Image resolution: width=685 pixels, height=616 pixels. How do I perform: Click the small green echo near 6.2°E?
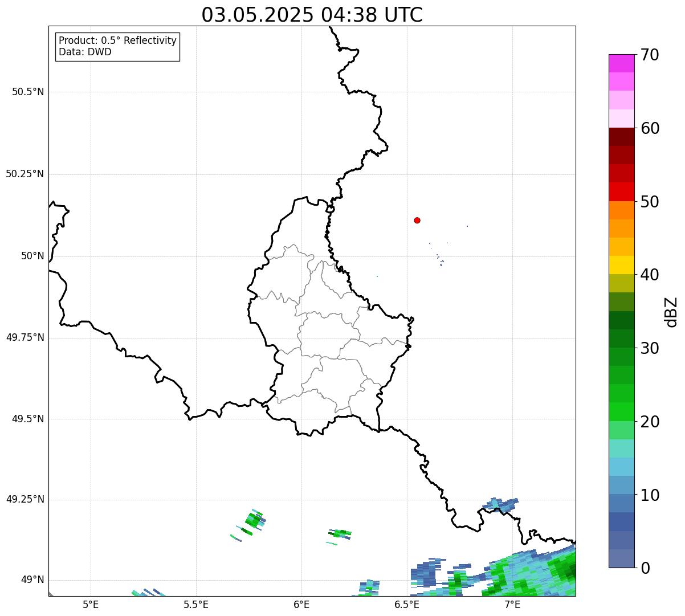point(340,533)
